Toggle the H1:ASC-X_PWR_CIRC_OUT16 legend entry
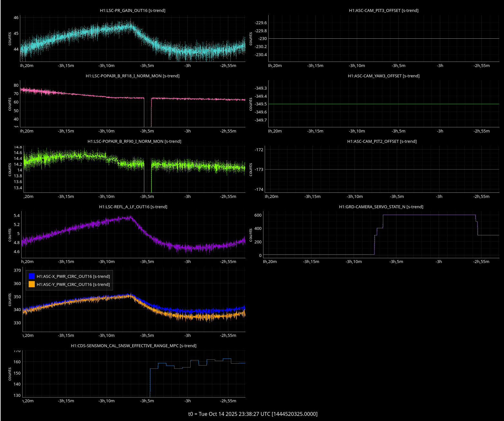This screenshot has width=504, height=421. point(73,276)
